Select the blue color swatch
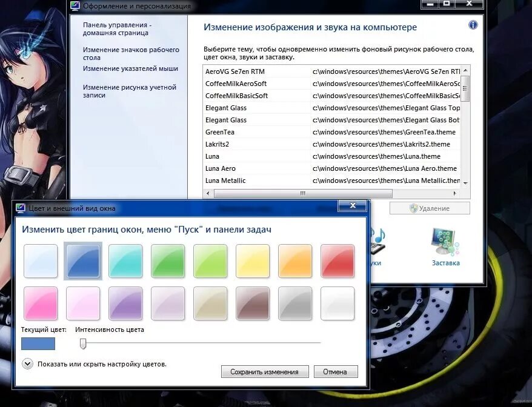The width and height of the screenshot is (532, 407). pos(83,261)
